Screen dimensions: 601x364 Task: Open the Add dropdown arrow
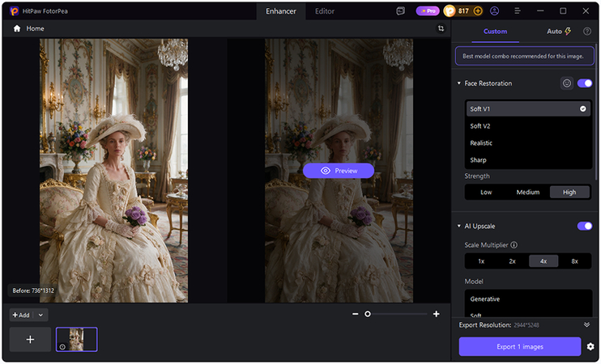pyautogui.click(x=40, y=315)
